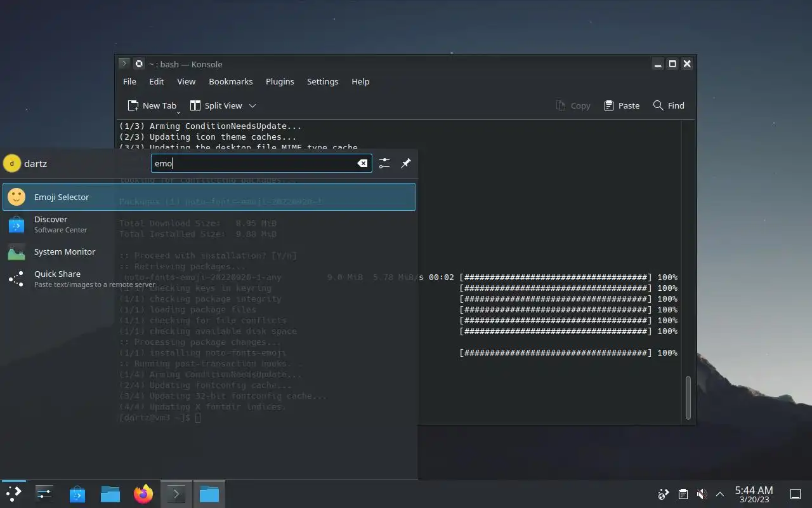Open System Monitor search result
The height and width of the screenshot is (508, 812).
[209, 251]
